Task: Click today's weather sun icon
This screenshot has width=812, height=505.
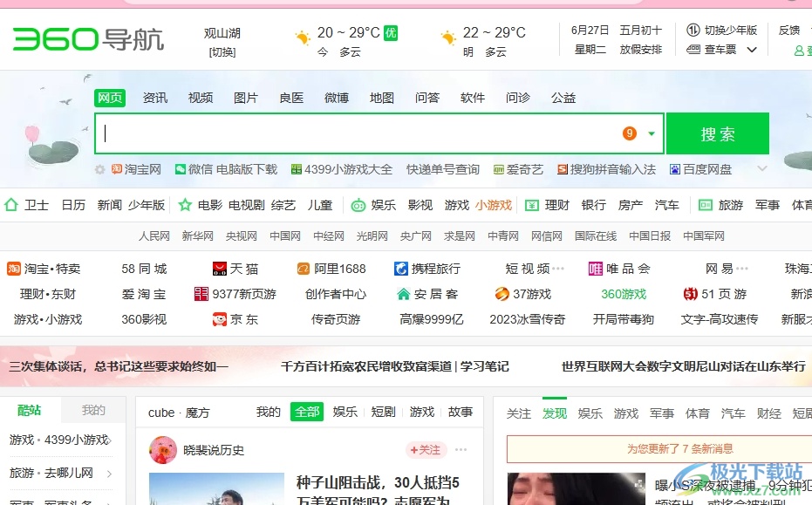Action: (303, 38)
